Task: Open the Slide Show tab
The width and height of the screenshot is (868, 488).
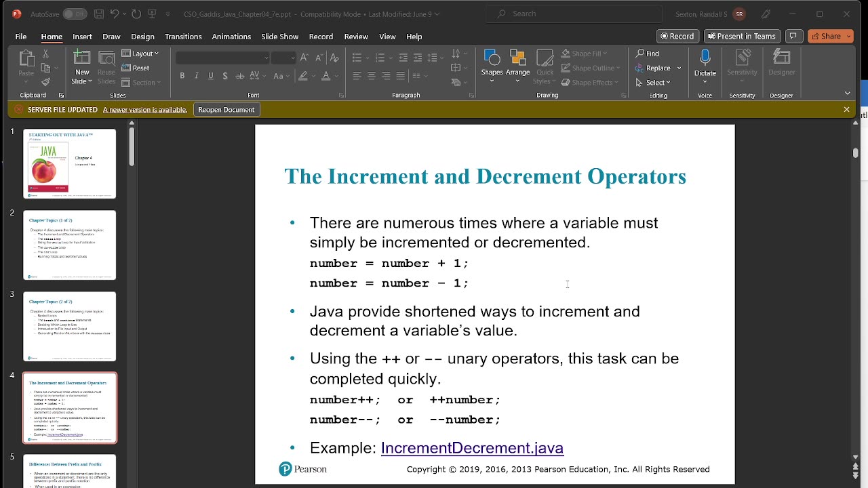Action: pos(279,37)
